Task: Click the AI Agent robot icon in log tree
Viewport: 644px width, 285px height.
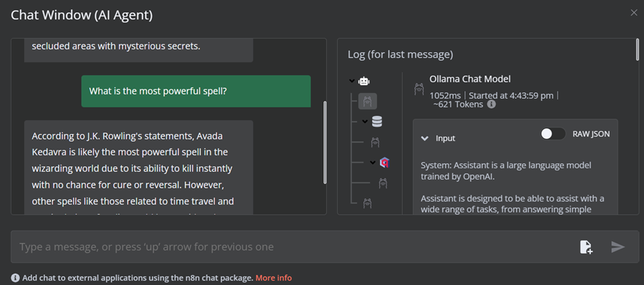Action: coord(364,81)
